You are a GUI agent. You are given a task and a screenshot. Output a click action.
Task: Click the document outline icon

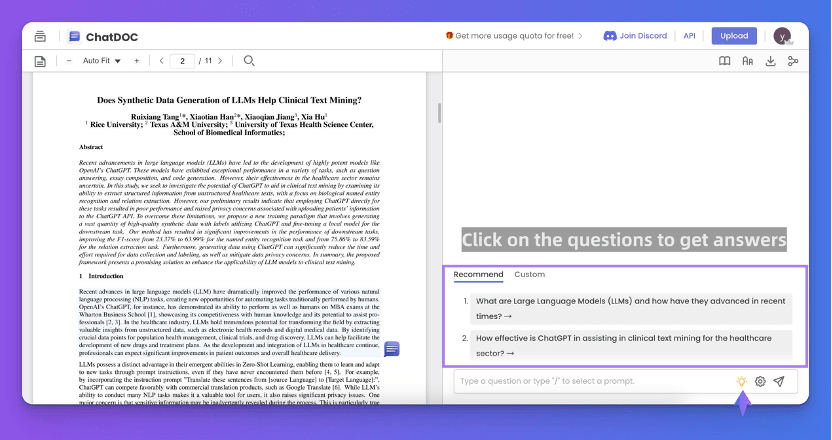(x=41, y=61)
